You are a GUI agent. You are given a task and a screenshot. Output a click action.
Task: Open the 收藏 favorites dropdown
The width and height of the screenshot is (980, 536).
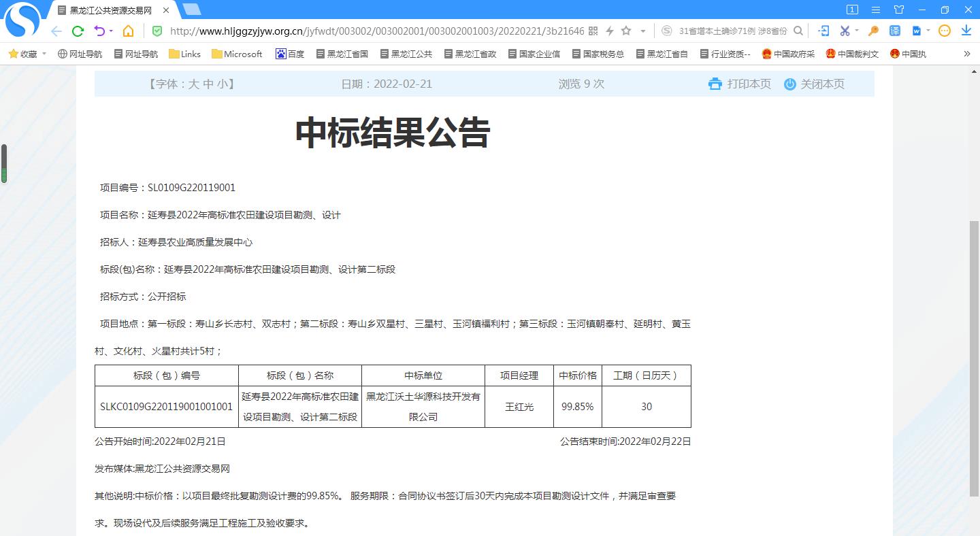pyautogui.click(x=27, y=54)
